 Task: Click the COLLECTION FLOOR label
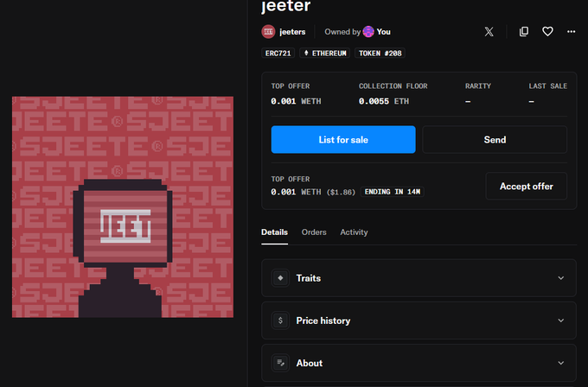393,86
